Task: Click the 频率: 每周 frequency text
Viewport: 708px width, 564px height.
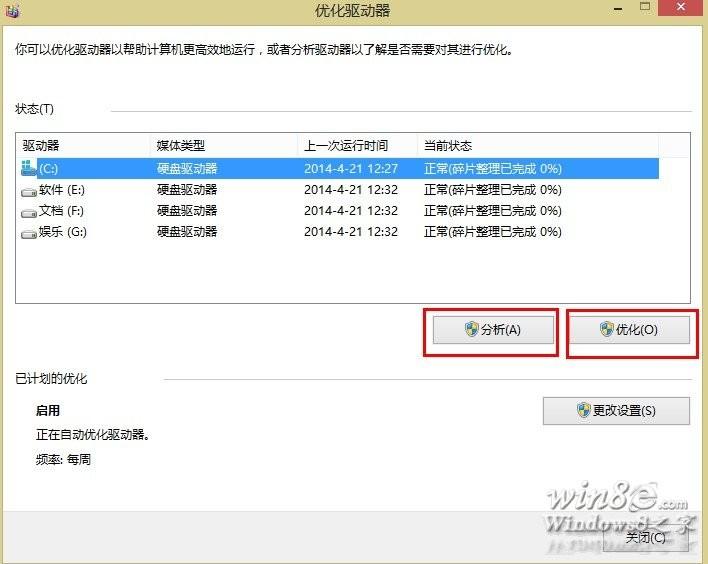Action: click(63, 460)
